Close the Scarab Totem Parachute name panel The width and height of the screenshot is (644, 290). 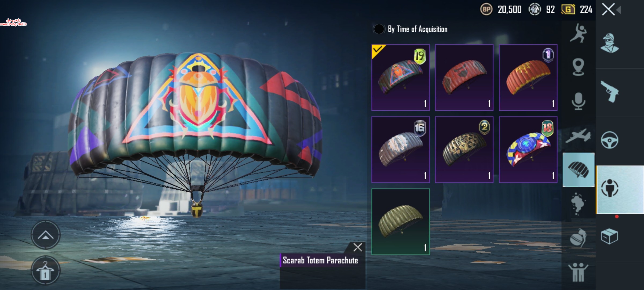click(357, 247)
